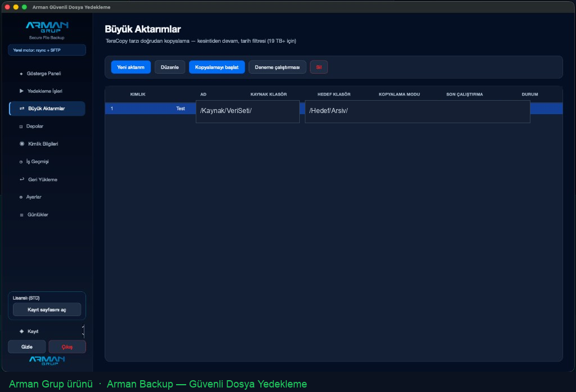576x392 pixels.
Task: Click the İş Geçmişi clock icon
Action: click(x=21, y=161)
